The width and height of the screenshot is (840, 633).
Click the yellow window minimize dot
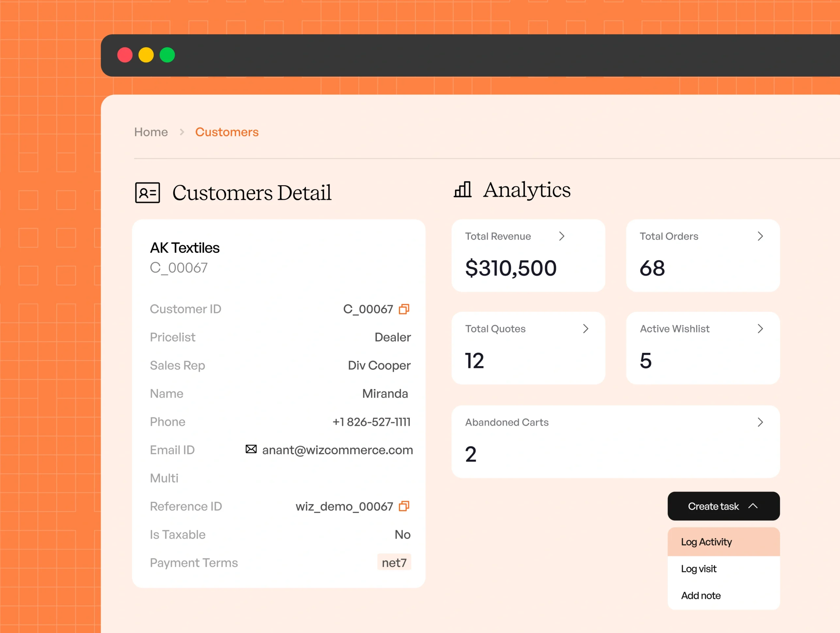[x=146, y=55]
